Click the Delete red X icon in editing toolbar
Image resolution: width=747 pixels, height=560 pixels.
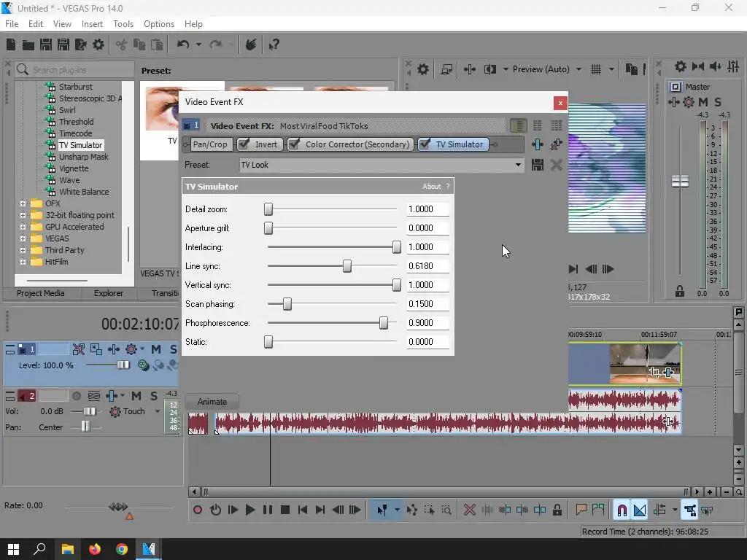(469, 510)
